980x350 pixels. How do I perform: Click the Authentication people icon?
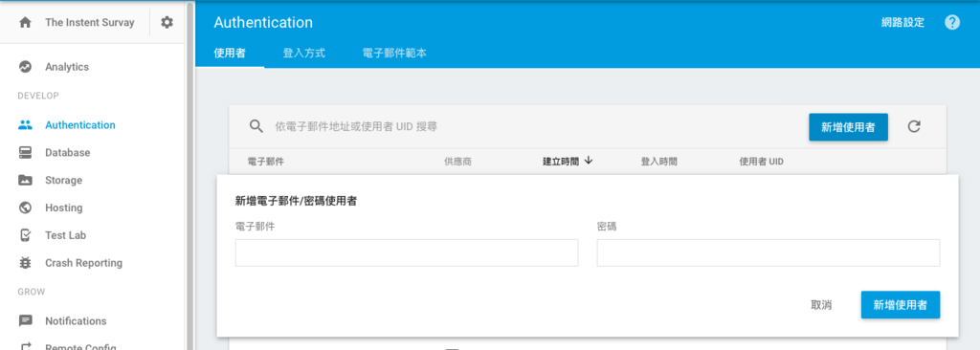[x=25, y=125]
